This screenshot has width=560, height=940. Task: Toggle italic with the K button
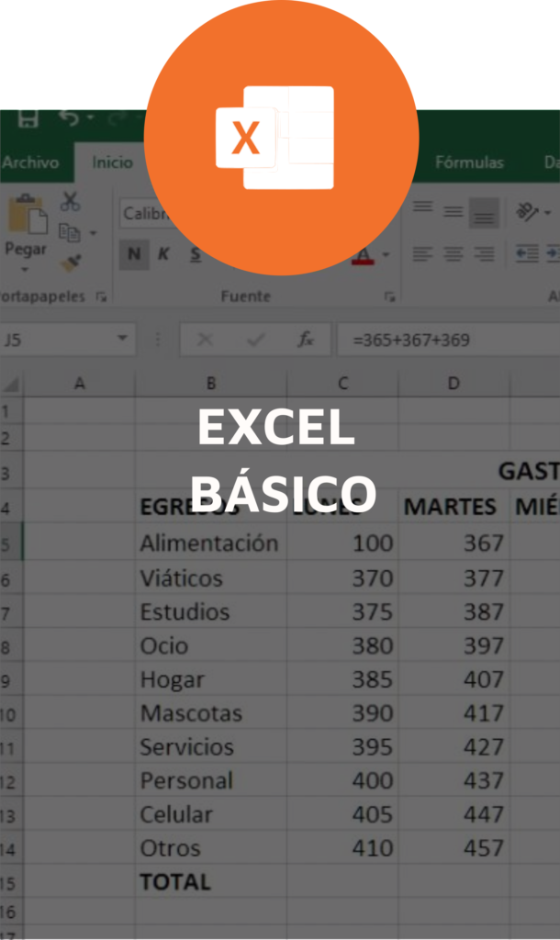point(163,254)
